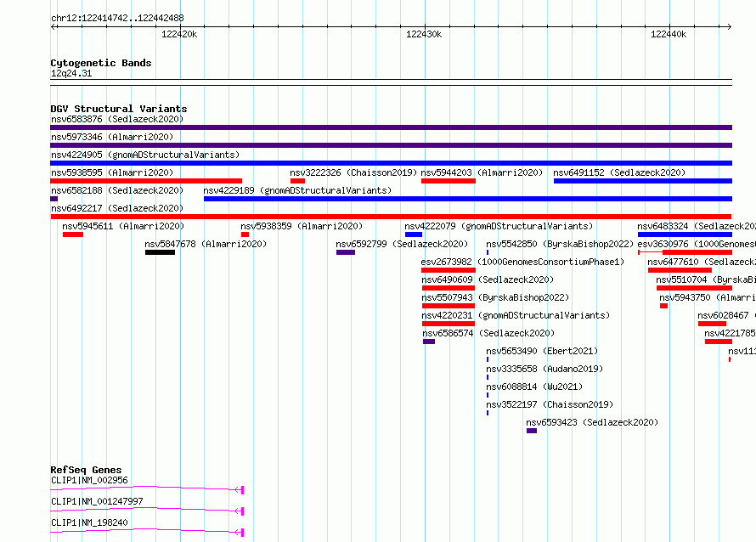The width and height of the screenshot is (756, 542).
Task: Click nsv3522197 (Chaisson2019) variant label
Action: tap(550, 404)
